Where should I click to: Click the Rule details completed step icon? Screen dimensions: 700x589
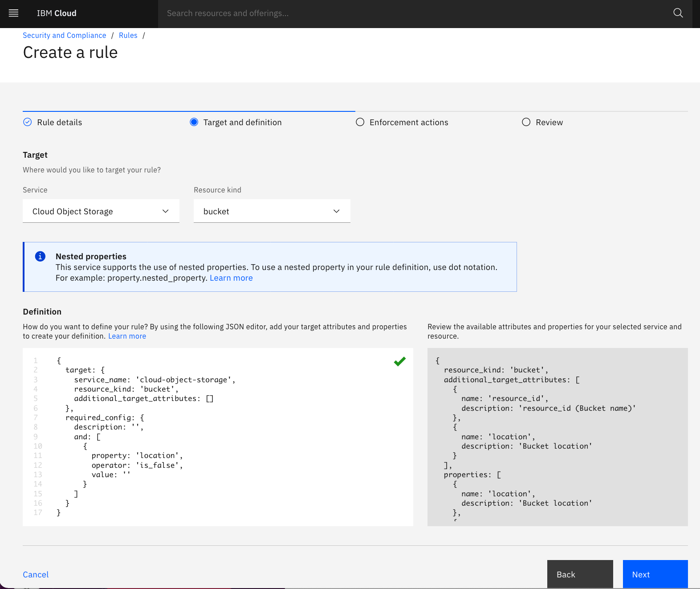tap(28, 122)
